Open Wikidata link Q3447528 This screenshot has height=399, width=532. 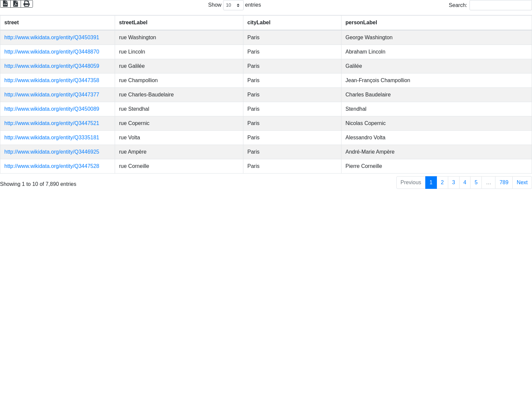[x=52, y=166]
